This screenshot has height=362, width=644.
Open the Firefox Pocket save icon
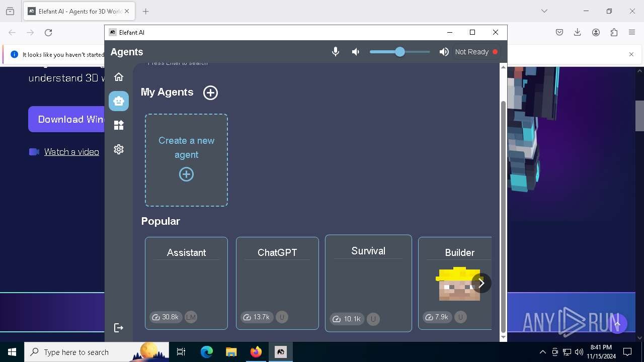[559, 32]
